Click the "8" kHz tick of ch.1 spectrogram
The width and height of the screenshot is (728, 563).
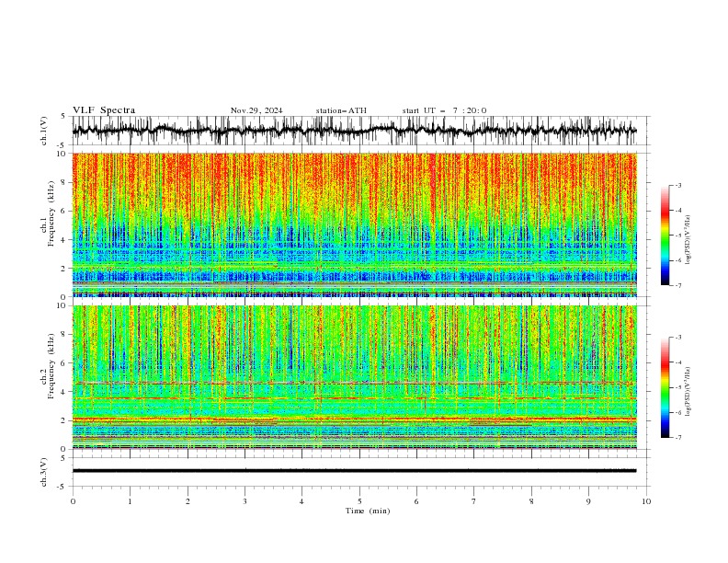pyautogui.click(x=64, y=182)
